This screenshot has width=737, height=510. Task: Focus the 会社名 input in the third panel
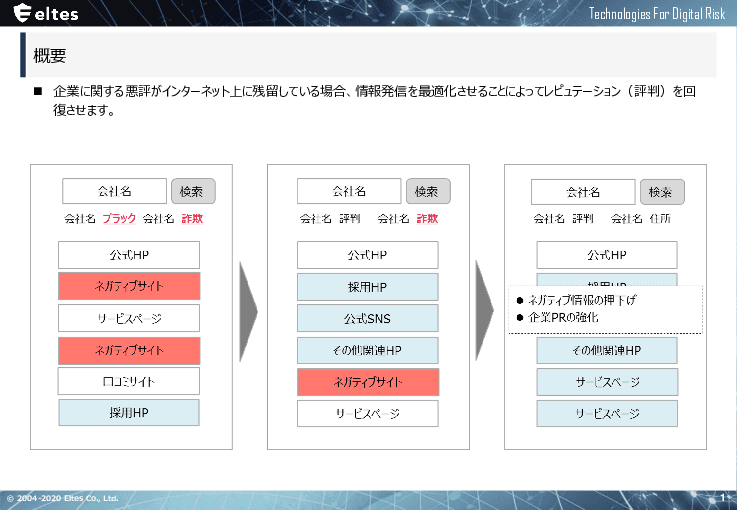point(583,192)
